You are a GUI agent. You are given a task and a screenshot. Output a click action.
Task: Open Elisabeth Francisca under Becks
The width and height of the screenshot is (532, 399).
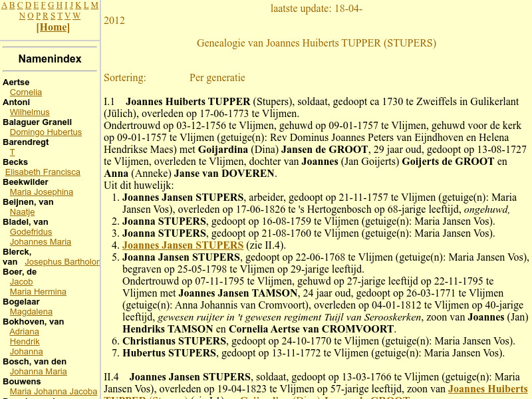point(43,172)
